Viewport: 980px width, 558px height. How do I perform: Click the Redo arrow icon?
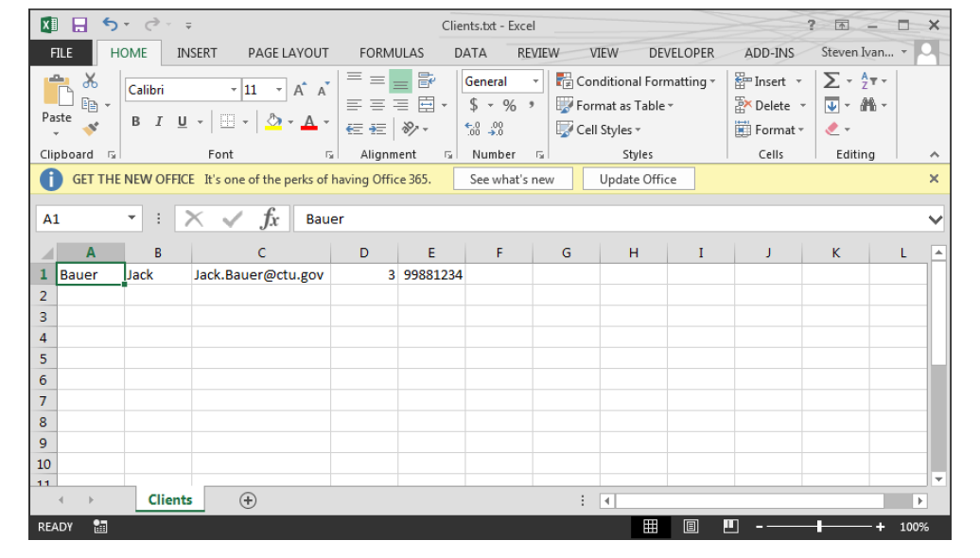(152, 25)
